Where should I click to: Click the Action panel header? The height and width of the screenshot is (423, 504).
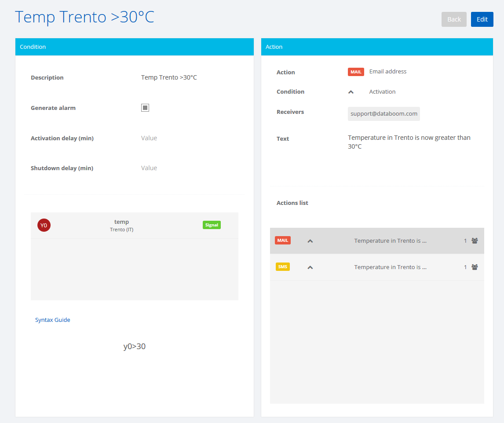click(x=377, y=47)
